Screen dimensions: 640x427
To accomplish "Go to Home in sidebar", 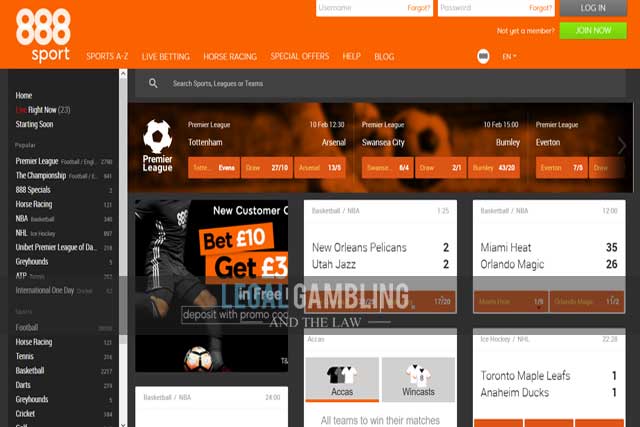I will click(24, 96).
